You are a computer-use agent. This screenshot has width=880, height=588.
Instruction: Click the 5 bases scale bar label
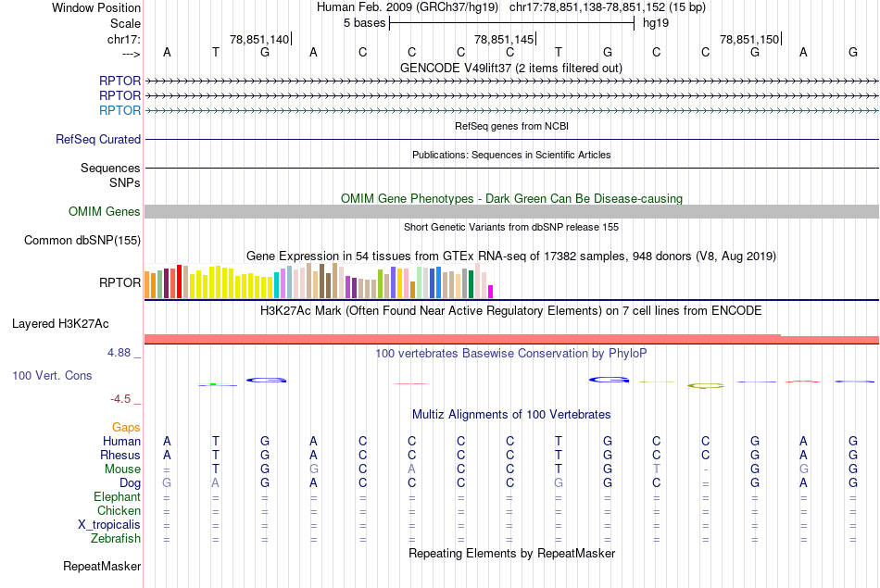coord(365,23)
